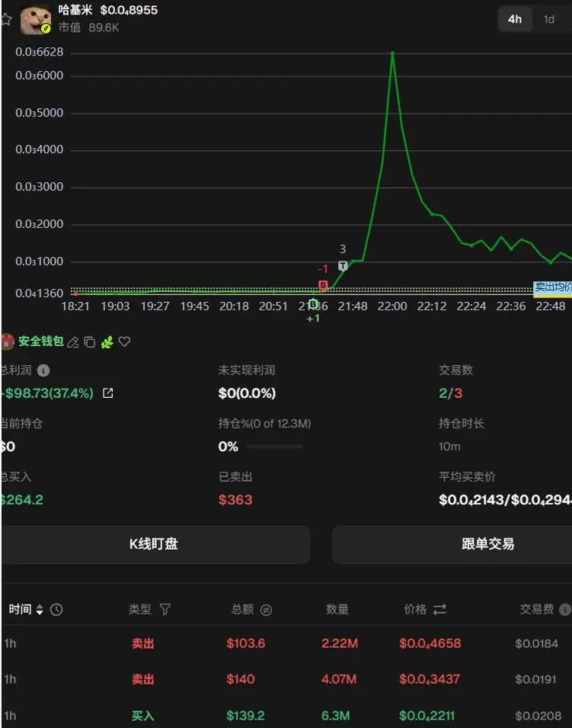
Task: Open the 类型 column filter funnel icon
Action: tap(165, 609)
